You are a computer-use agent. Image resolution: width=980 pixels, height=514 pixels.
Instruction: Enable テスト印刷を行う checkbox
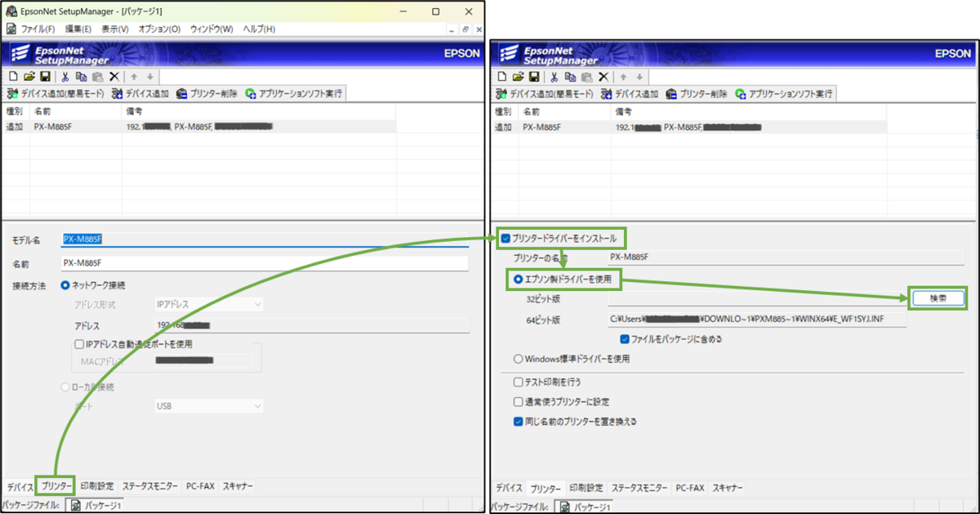[x=518, y=382]
